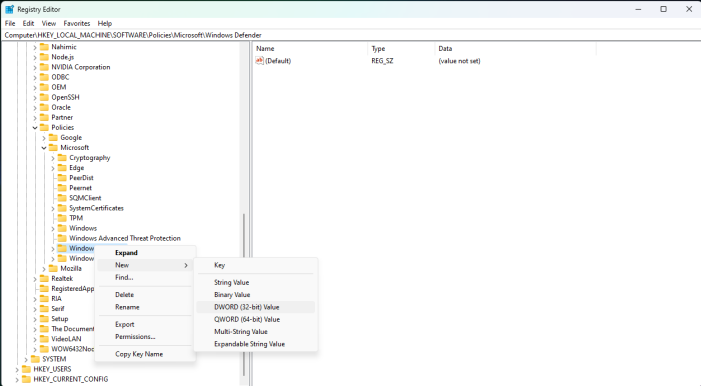
Task: Open the Help menu
Action: point(105,23)
